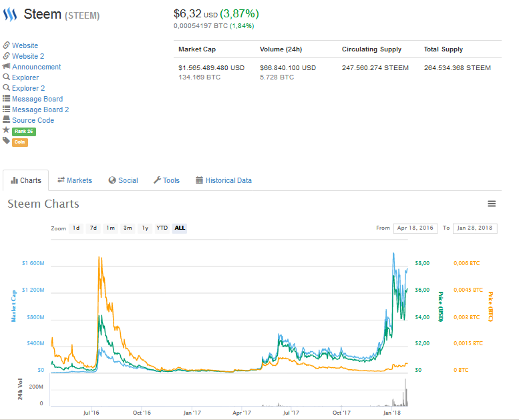Click the (3,87%) USD change text
Image resolution: width=519 pixels, height=420 pixels.
click(x=239, y=14)
